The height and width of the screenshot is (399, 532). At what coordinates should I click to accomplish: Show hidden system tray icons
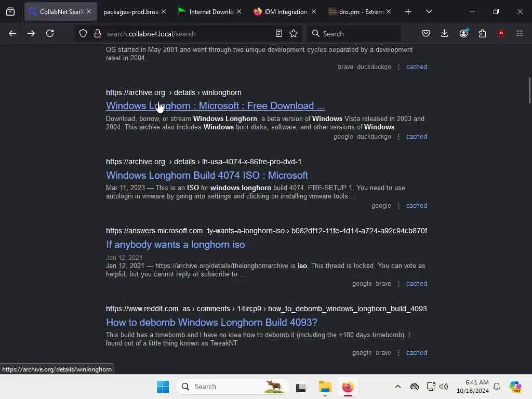pos(398,387)
